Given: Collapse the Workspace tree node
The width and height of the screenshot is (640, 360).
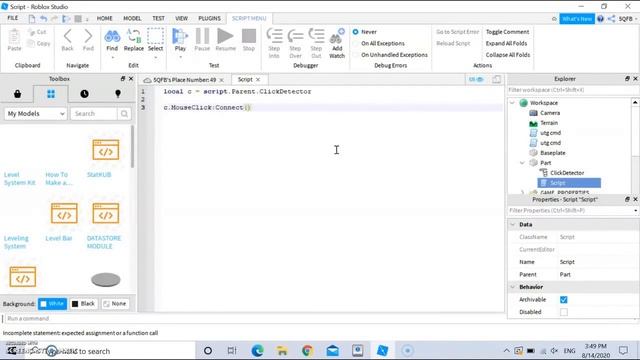Looking at the screenshot, I should coord(513,103).
